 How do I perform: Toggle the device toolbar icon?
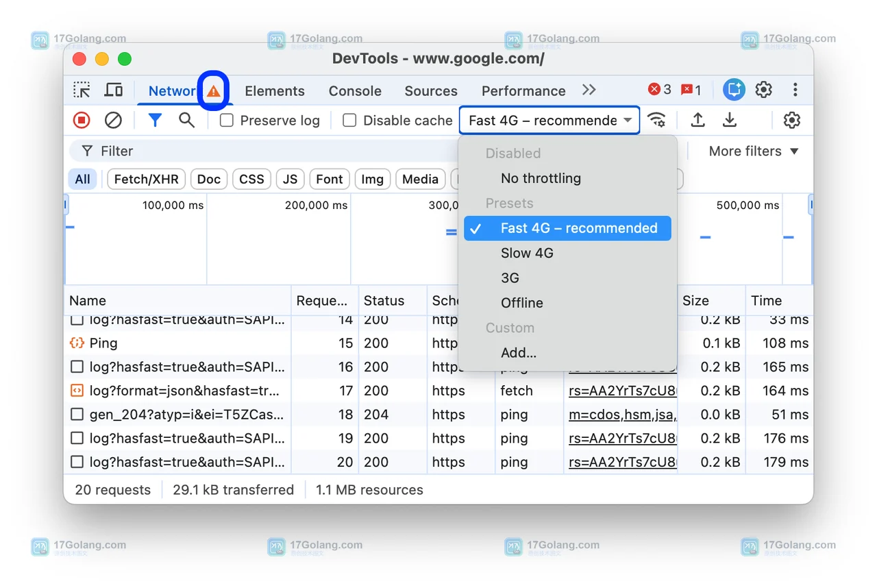[x=113, y=90]
